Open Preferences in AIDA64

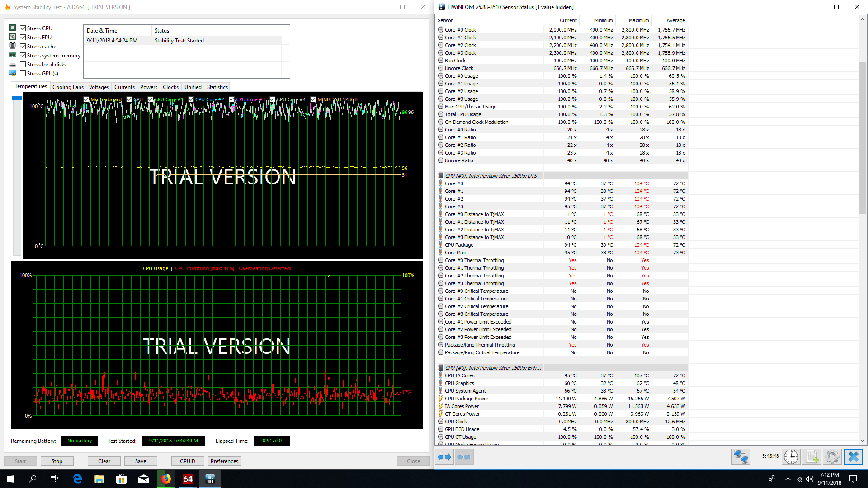pos(224,461)
